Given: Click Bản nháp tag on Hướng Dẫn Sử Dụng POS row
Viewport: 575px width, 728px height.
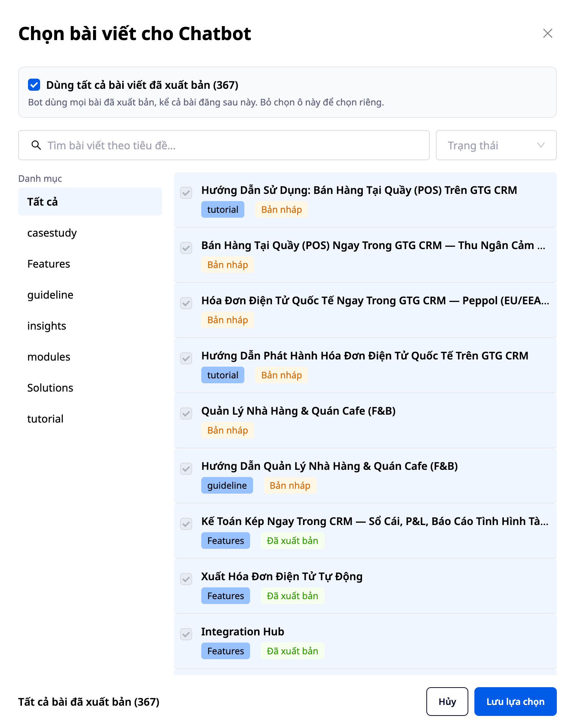Looking at the screenshot, I should (281, 209).
